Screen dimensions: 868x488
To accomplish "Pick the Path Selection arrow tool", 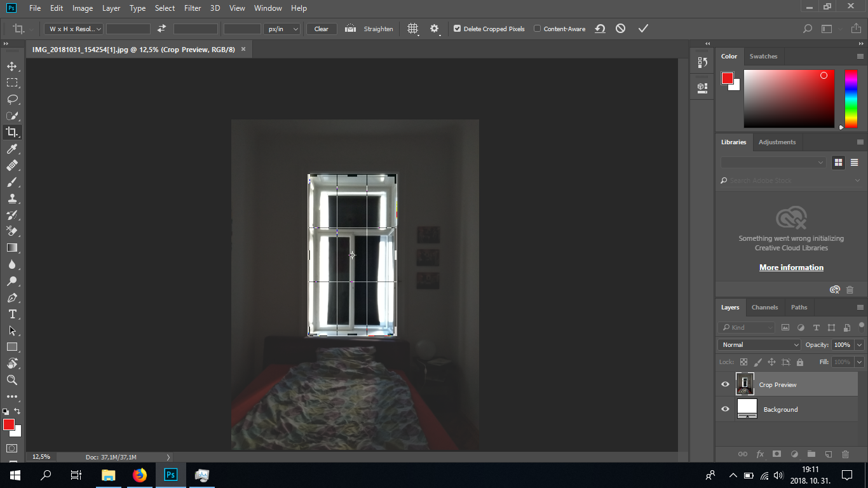I will [x=11, y=330].
